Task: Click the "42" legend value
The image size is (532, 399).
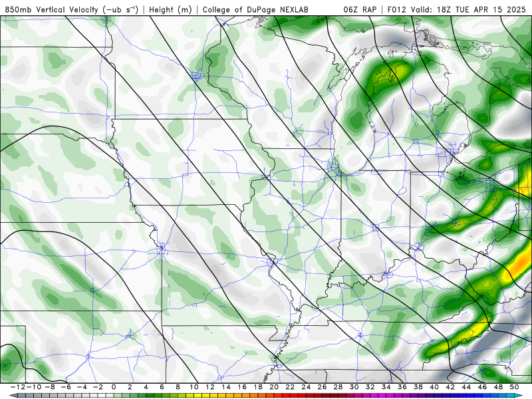Action: click(x=450, y=387)
